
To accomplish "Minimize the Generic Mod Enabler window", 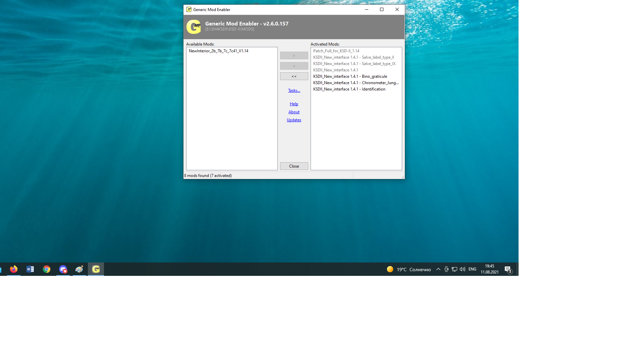I will [367, 9].
